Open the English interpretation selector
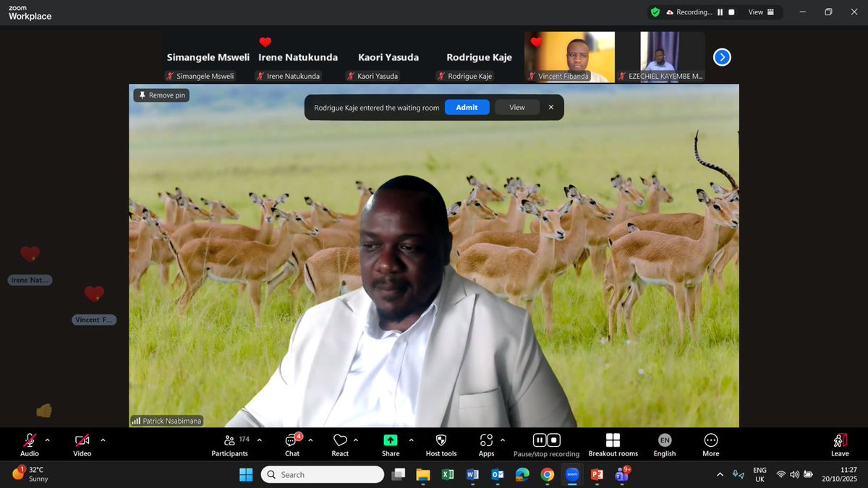Viewport: 868px width, 488px height. (x=664, y=441)
